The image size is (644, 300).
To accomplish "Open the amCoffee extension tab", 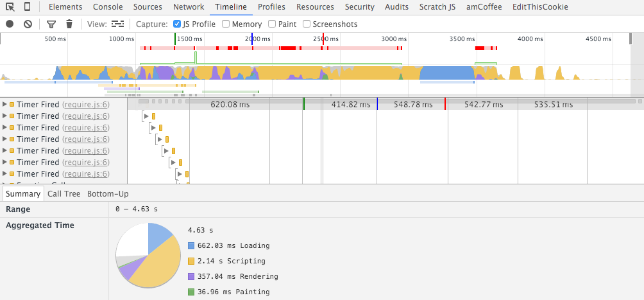I will (x=484, y=7).
